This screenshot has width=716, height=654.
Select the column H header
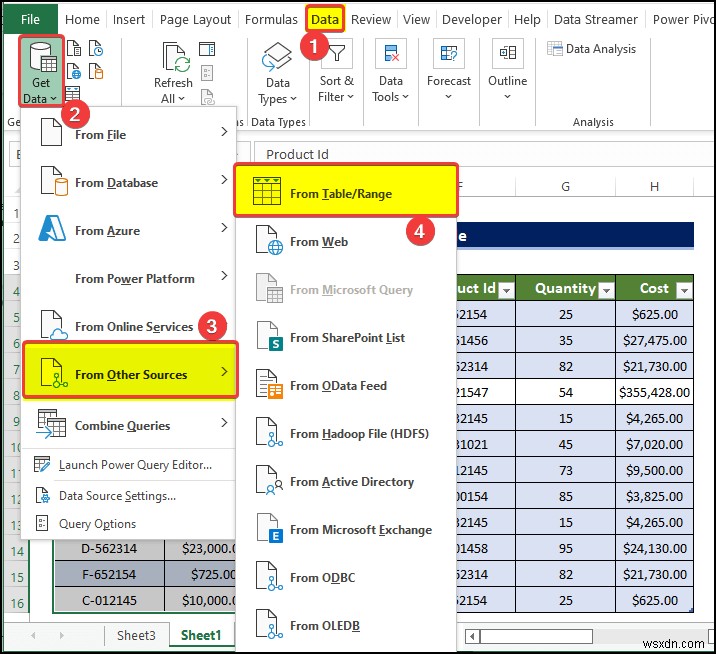point(654,186)
